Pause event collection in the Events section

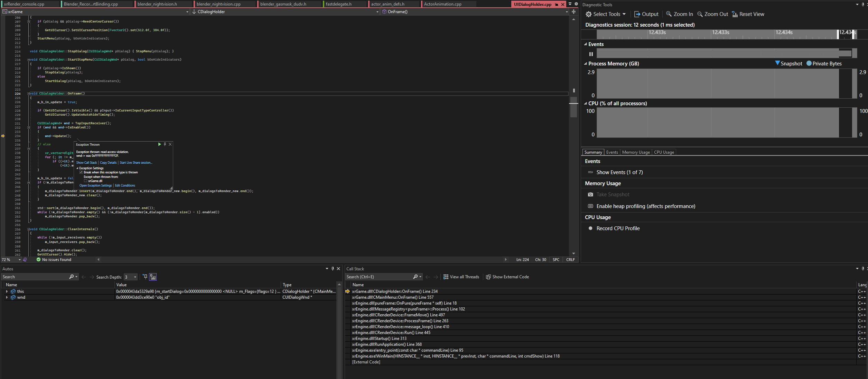pos(591,54)
